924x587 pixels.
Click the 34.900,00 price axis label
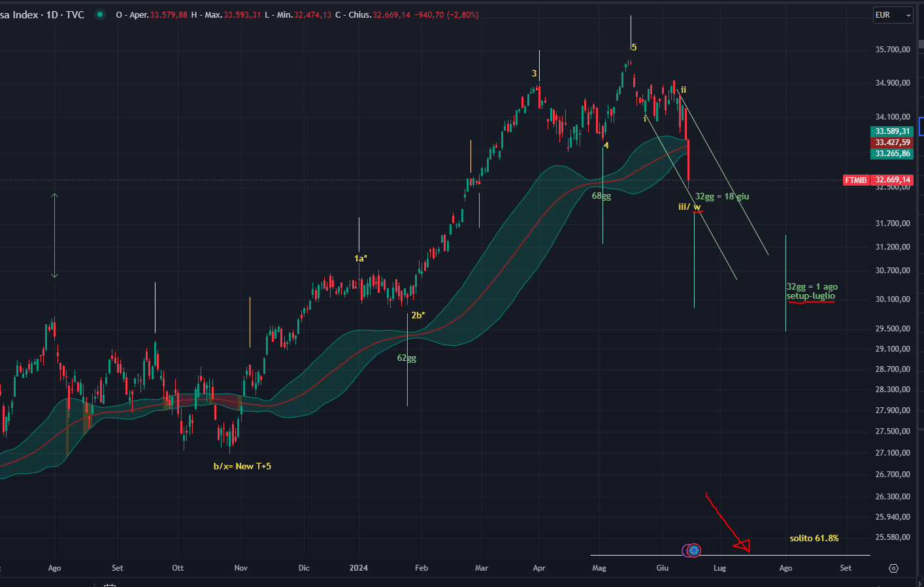(x=893, y=83)
